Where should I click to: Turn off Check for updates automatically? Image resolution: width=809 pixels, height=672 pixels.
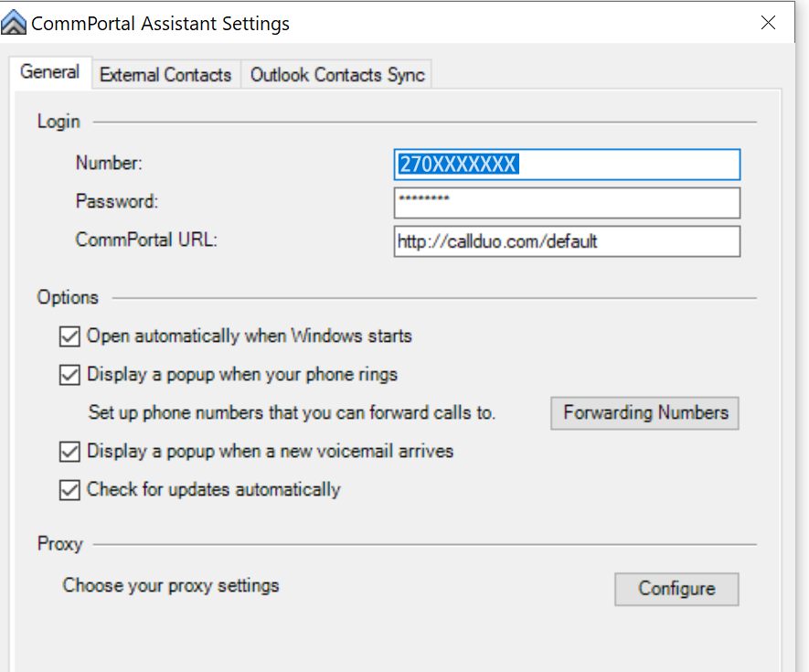pos(69,490)
